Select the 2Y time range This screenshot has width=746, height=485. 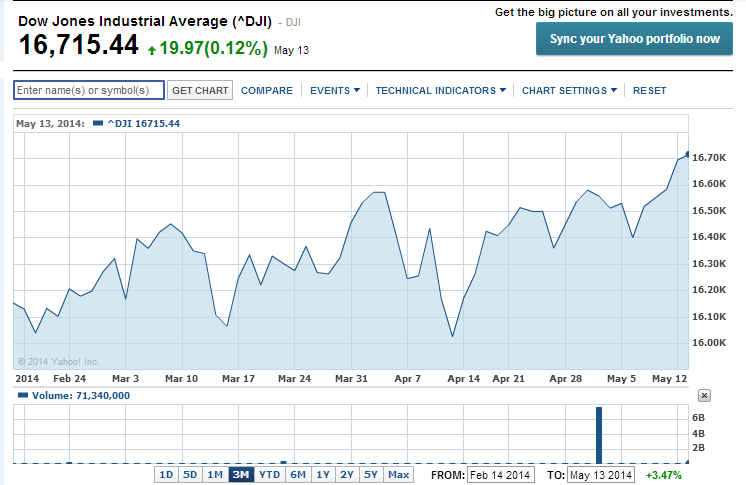coord(347,475)
